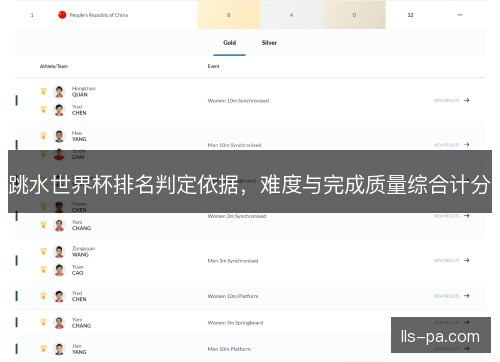View results arrow for Men 3m Synchronised

coord(466,260)
